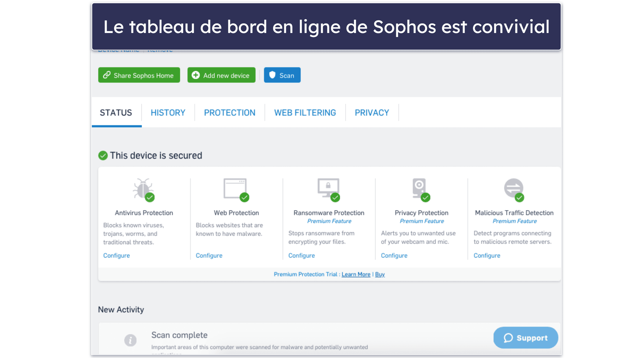Click the Add new device button
644x358 pixels.
(221, 75)
